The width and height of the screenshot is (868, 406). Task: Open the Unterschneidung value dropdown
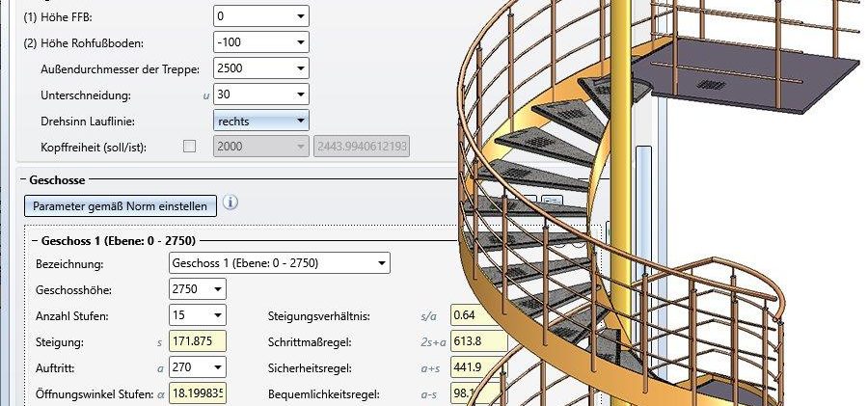pos(301,95)
